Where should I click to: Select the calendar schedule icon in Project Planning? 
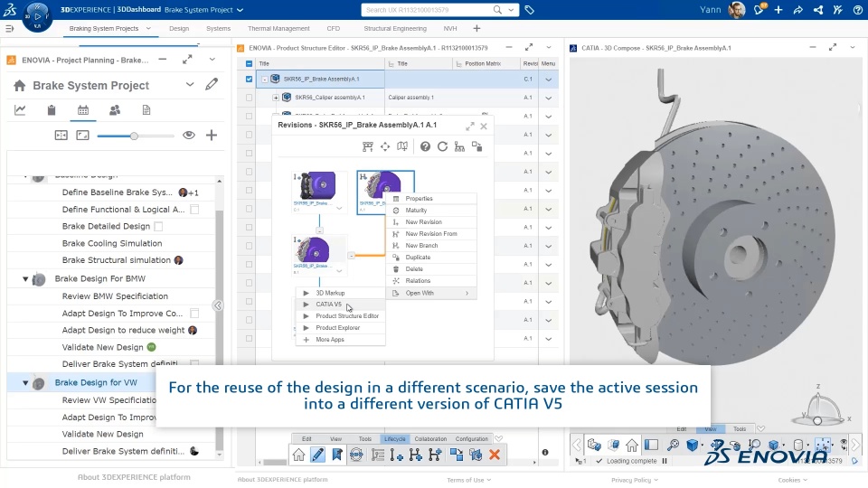(x=83, y=110)
